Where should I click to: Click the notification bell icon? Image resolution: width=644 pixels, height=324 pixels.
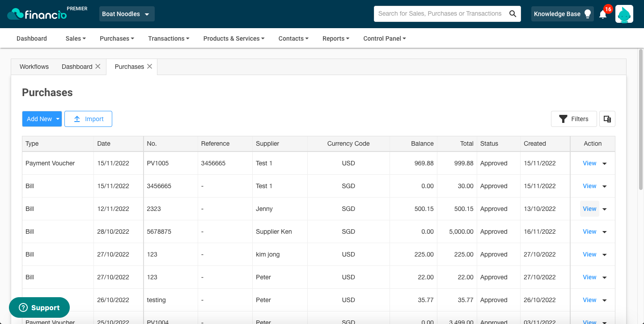click(x=603, y=14)
